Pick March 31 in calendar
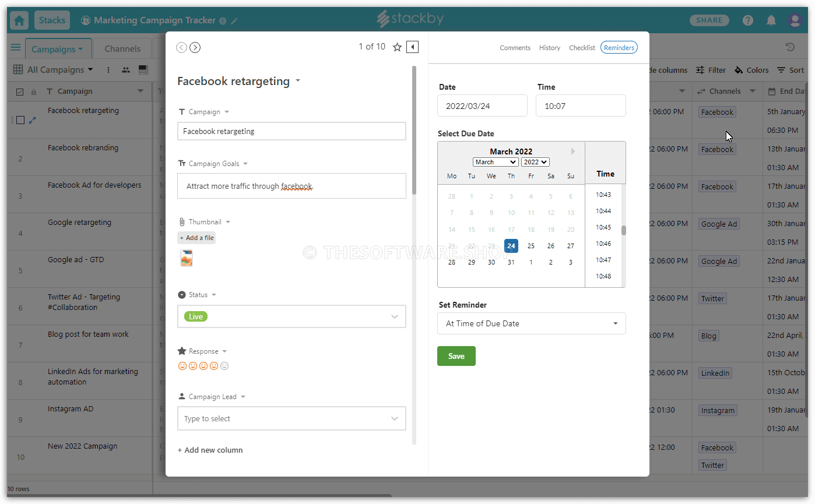Viewport: 815px width, 504px height. (x=511, y=262)
